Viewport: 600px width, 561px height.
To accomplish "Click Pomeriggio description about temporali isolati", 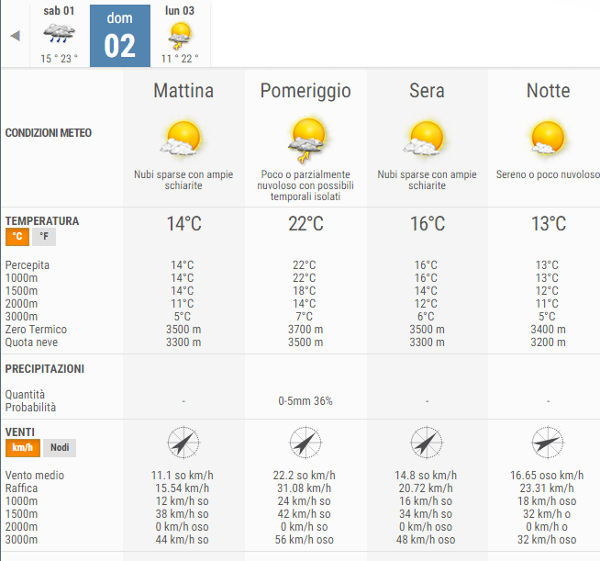I will click(x=305, y=186).
